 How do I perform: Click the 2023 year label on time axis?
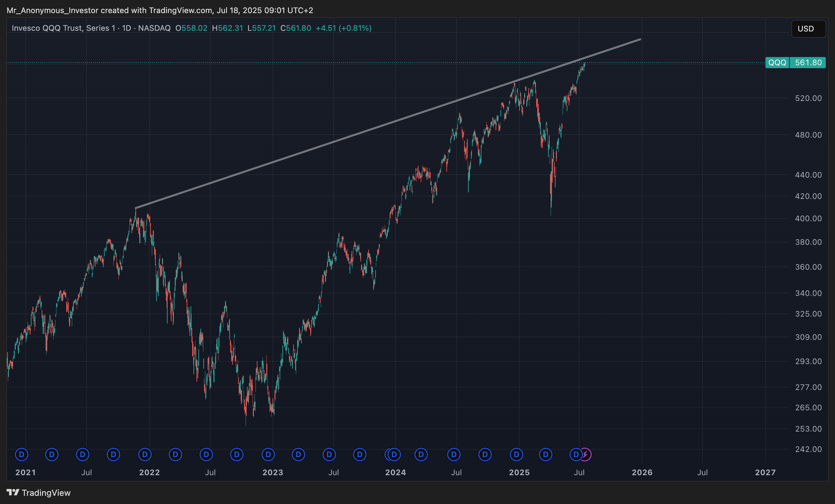click(273, 473)
